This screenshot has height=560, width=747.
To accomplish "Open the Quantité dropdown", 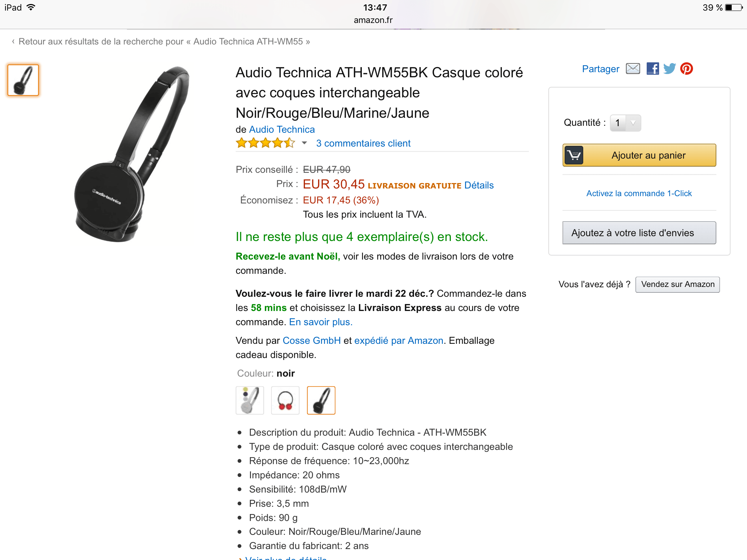I will (626, 123).
